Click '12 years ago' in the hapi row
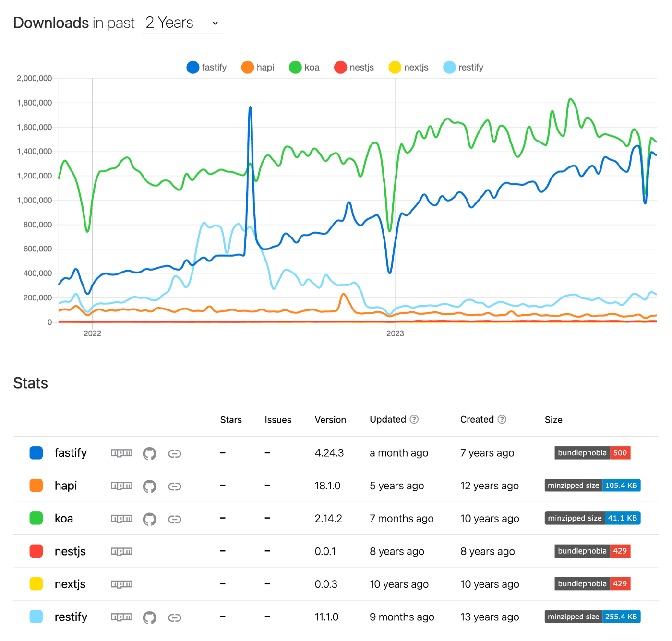The image size is (672, 641). (x=490, y=486)
